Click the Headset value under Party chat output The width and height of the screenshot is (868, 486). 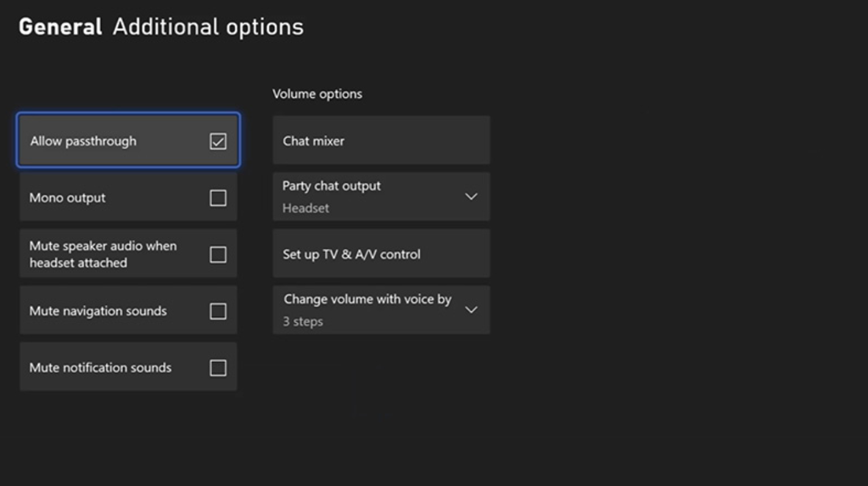[305, 208]
